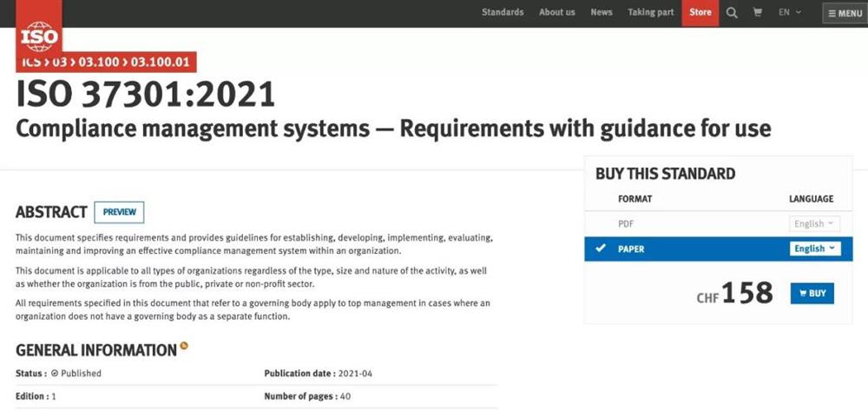Open the abstract PREVIEW button

119,212
